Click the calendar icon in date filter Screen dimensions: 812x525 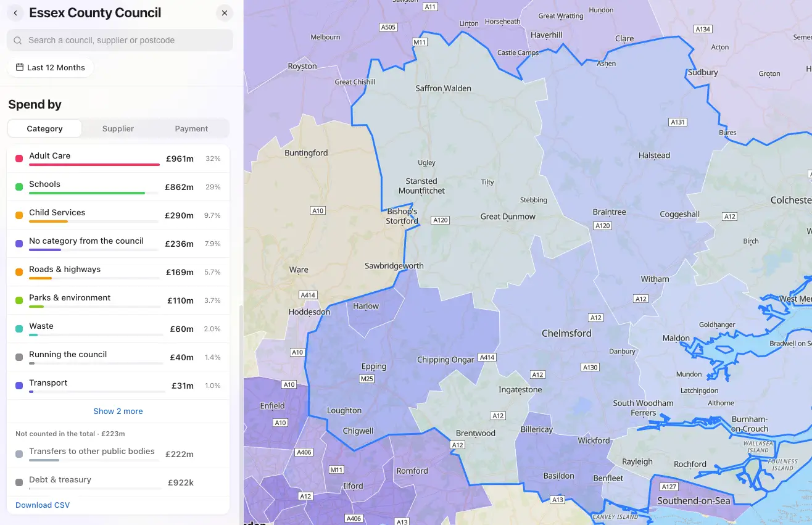click(x=20, y=67)
